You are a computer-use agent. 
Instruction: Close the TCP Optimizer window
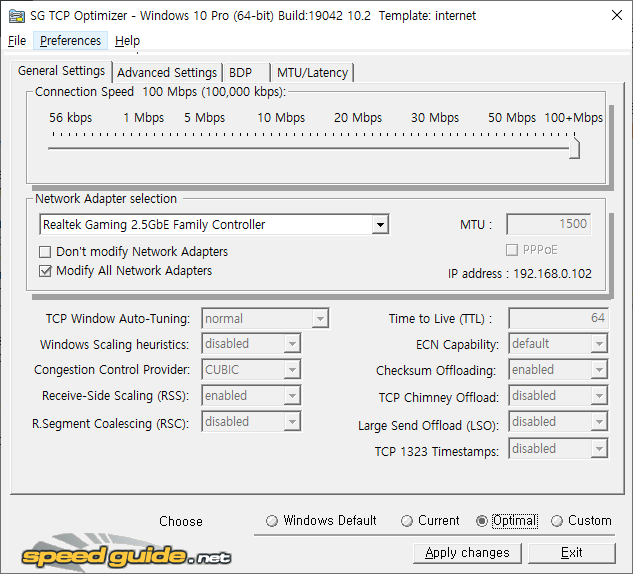(x=616, y=16)
